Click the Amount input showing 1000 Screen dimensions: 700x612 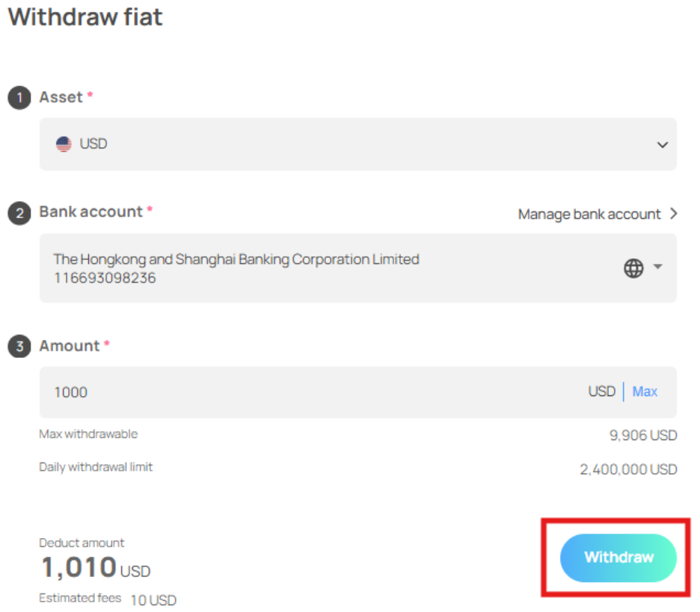(299, 392)
